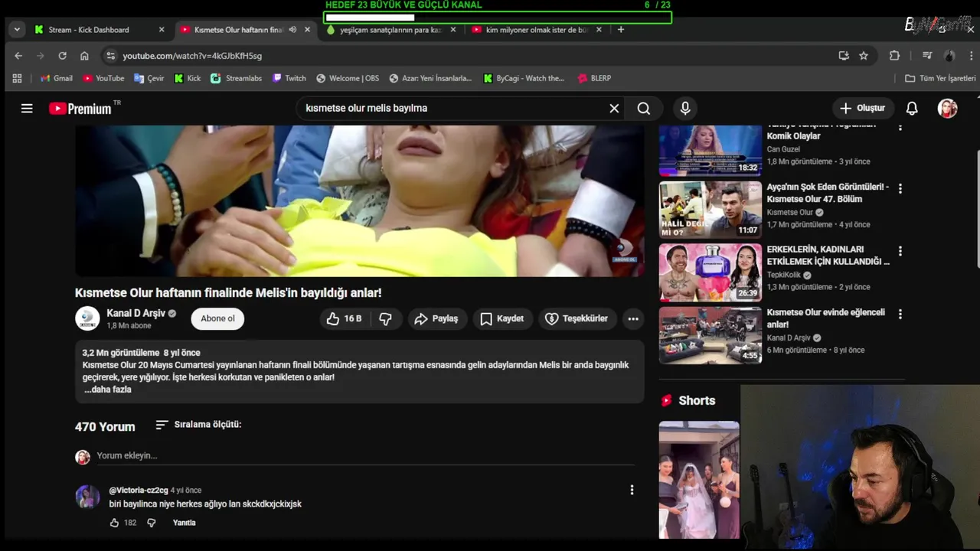980x551 pixels.
Task: Open the YouTube guide hamburger menu
Action: point(27,108)
